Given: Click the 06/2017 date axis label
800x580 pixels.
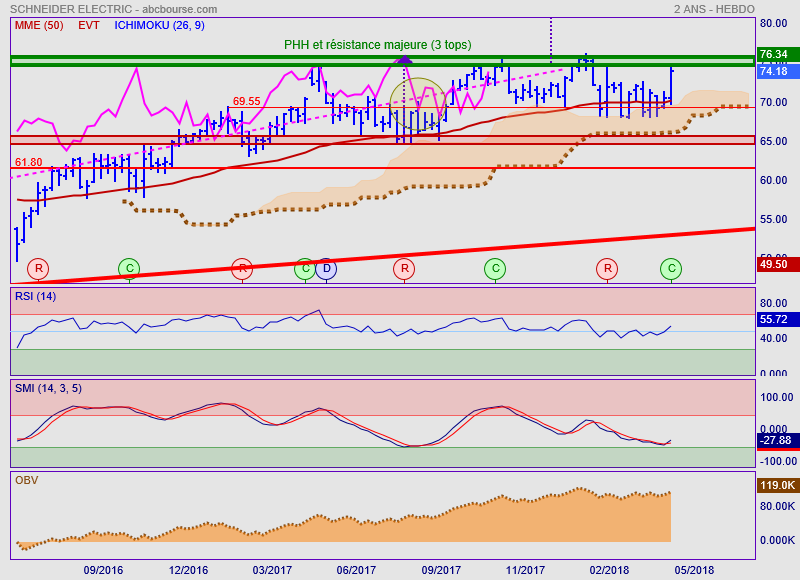Looking at the screenshot, I should pos(356,570).
